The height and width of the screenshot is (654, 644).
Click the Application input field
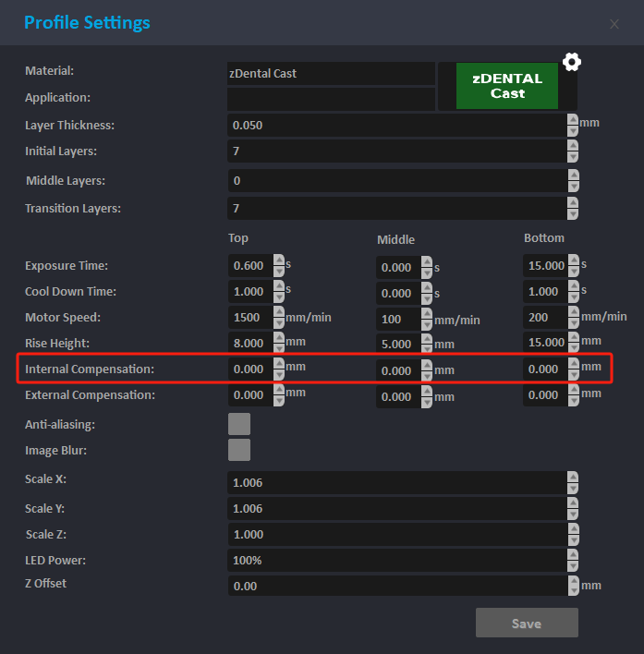330,98
